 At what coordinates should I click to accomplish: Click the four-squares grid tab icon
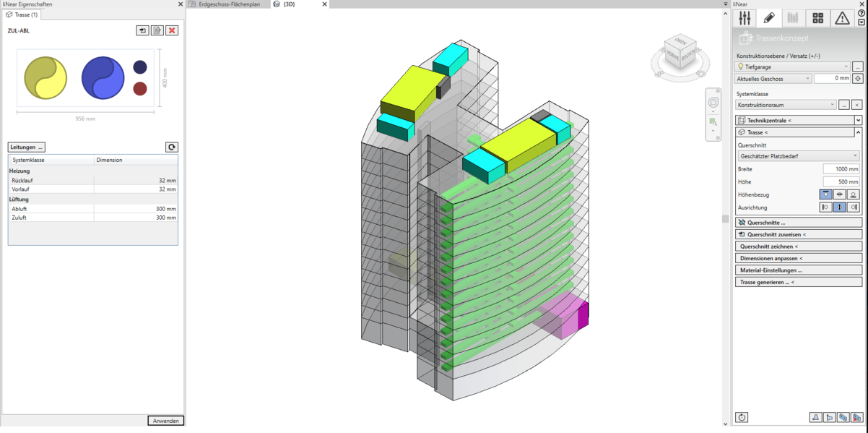[817, 18]
